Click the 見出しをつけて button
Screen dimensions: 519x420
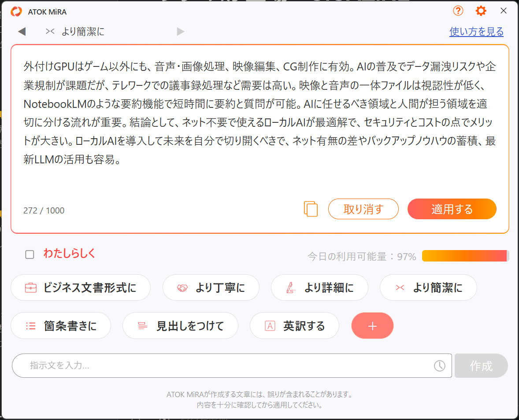point(180,326)
